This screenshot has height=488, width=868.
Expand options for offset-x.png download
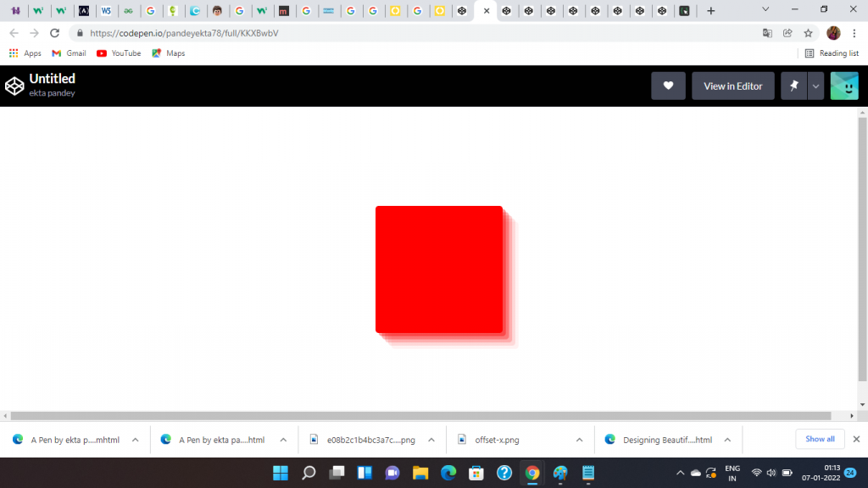point(579,440)
